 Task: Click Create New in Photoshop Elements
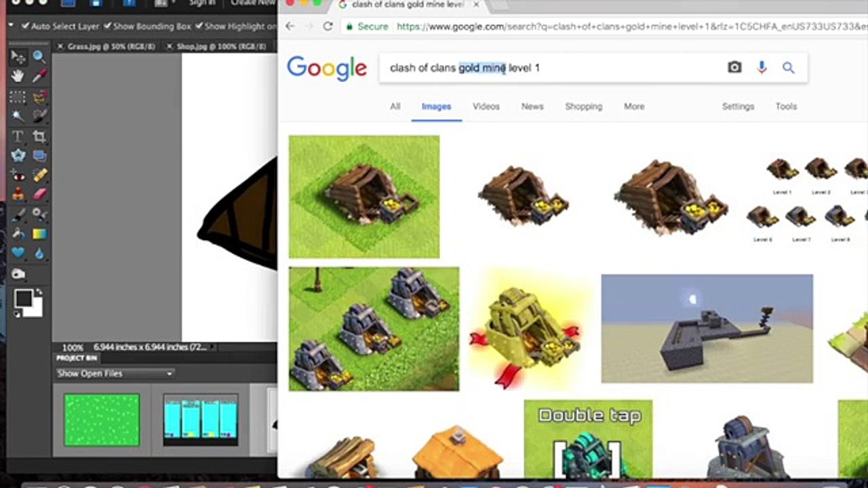tap(253, 3)
